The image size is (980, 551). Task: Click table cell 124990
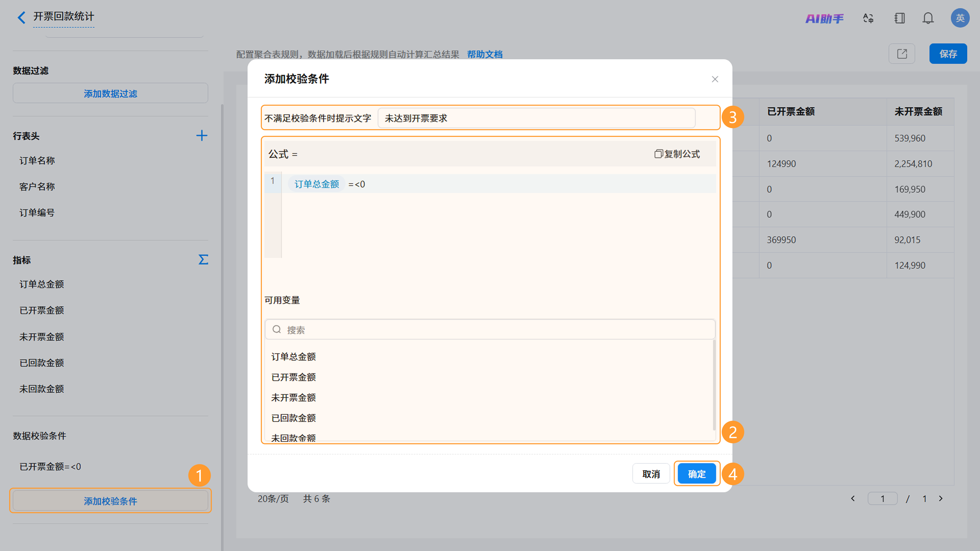pyautogui.click(x=781, y=164)
